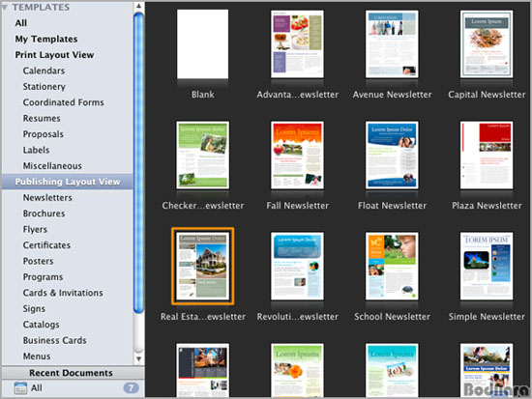Image resolution: width=532 pixels, height=399 pixels.
Task: Show My Templates list
Action: (x=46, y=39)
